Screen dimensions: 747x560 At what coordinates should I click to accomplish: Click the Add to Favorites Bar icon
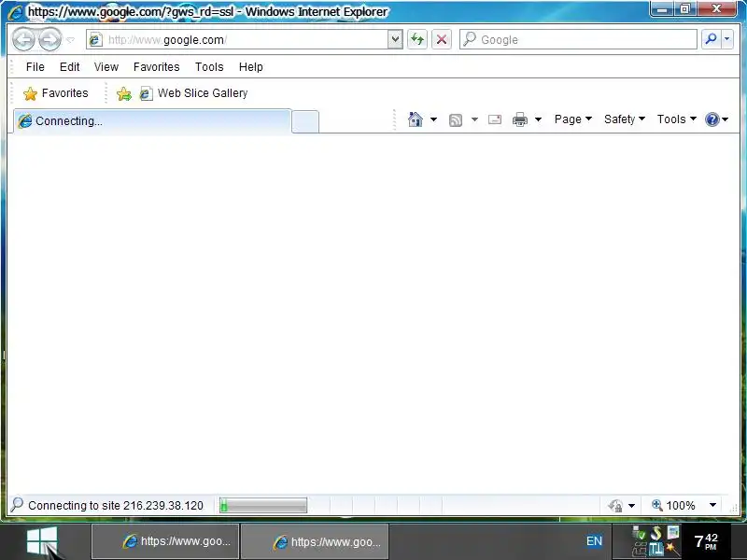click(124, 94)
